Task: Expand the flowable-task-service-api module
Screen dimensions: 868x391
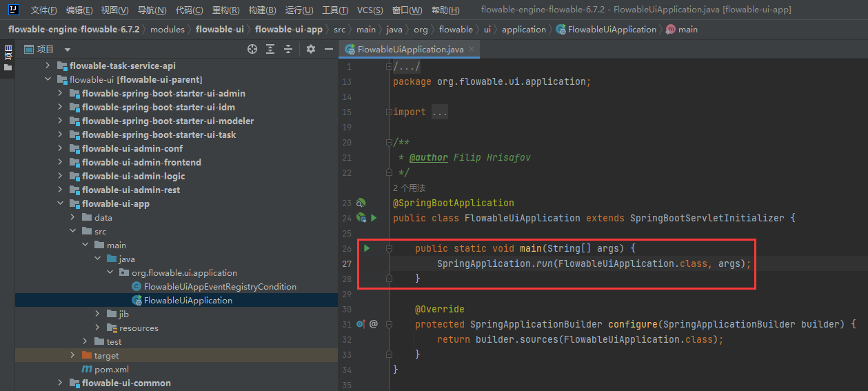Action: [x=48, y=66]
